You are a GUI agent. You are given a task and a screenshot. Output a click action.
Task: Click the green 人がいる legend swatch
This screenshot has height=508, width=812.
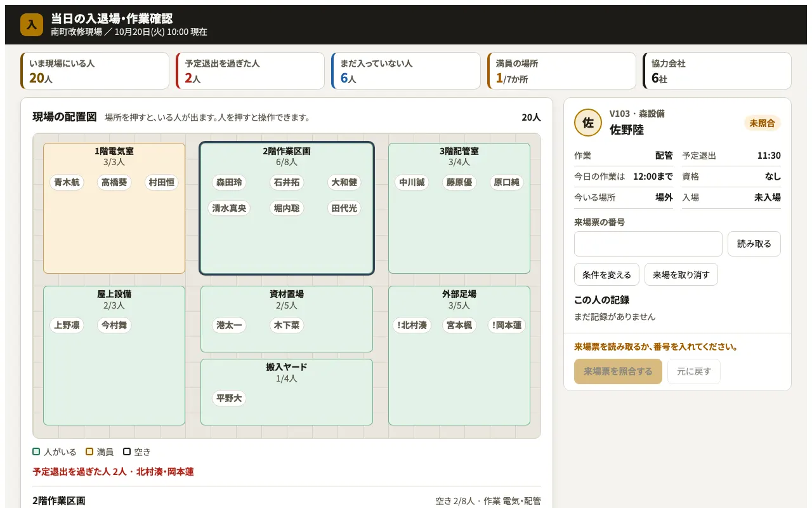click(37, 451)
